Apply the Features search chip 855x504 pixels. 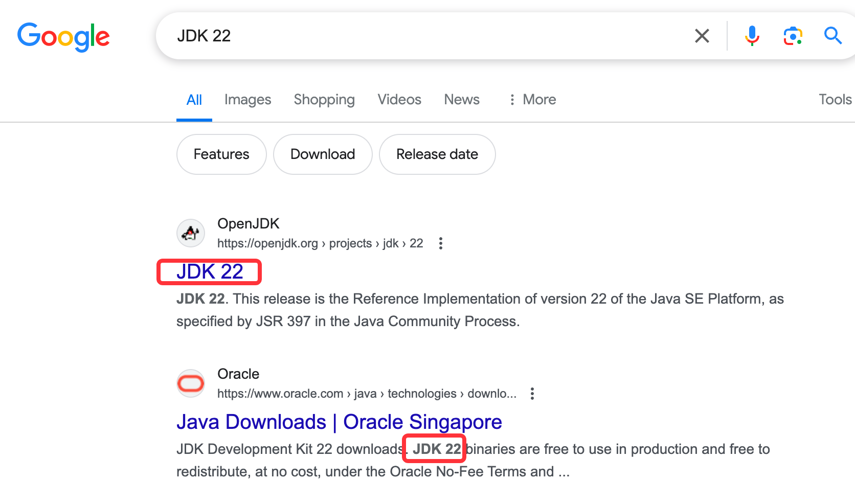221,154
